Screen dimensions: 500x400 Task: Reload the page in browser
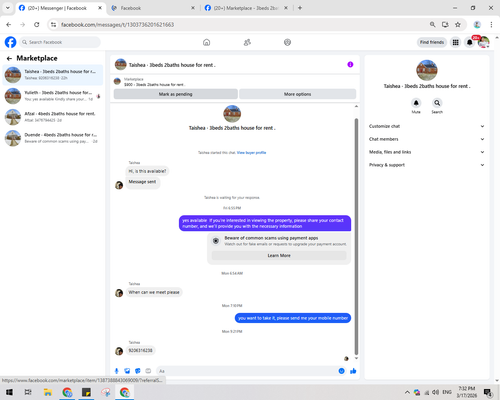coord(37,24)
